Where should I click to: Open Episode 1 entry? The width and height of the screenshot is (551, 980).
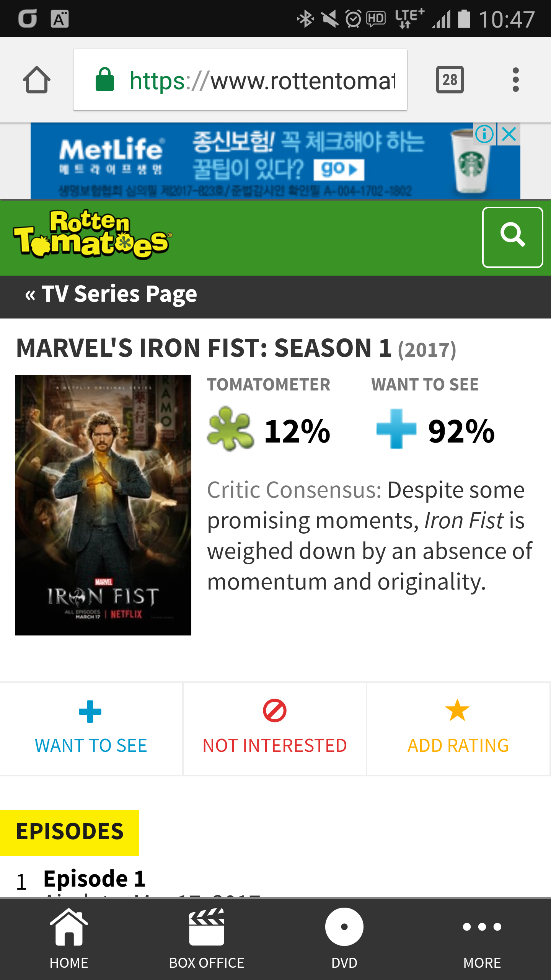[x=94, y=879]
